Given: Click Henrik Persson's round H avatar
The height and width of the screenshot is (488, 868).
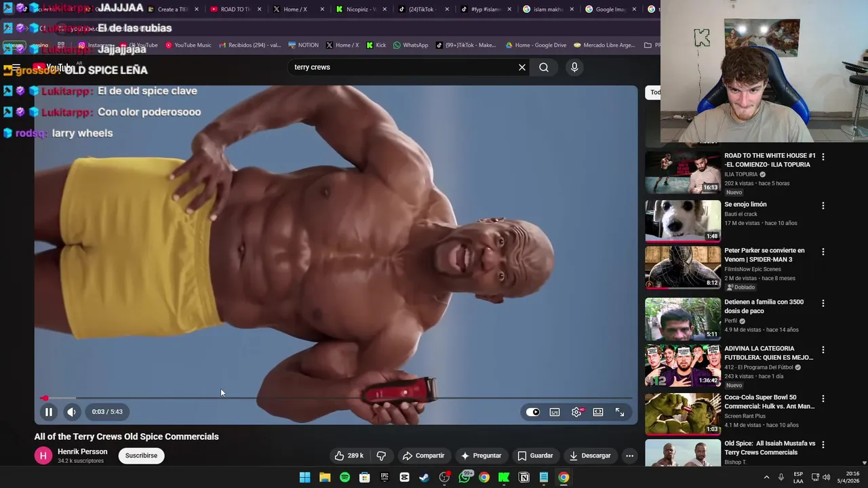Looking at the screenshot, I should point(43,455).
